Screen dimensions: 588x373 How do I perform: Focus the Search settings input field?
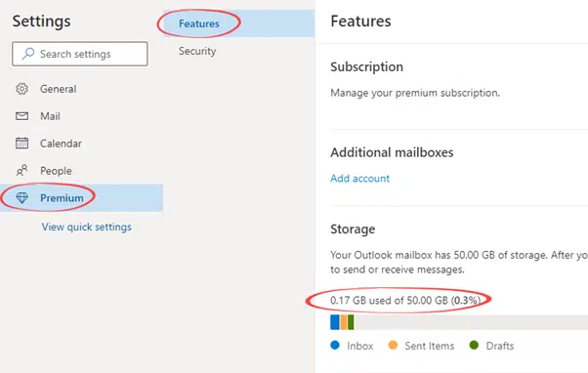point(80,54)
